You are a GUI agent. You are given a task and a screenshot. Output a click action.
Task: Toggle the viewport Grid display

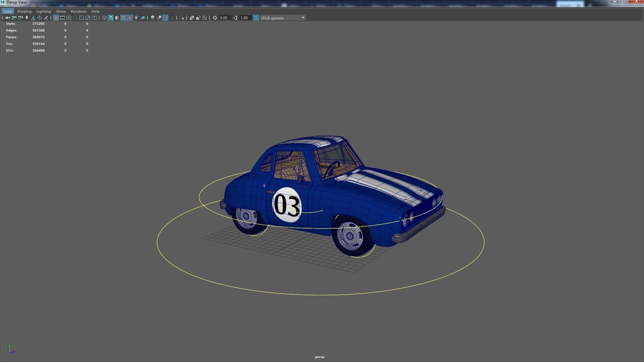pyautogui.click(x=56, y=18)
